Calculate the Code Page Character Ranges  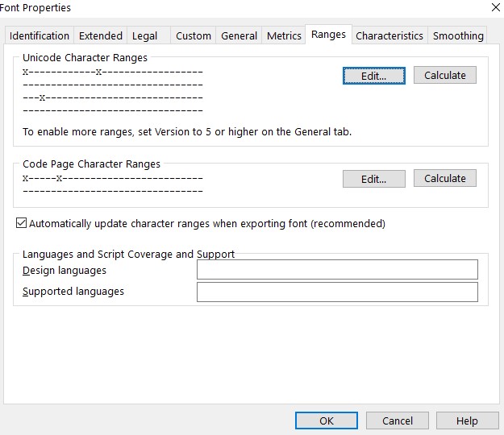[445, 178]
